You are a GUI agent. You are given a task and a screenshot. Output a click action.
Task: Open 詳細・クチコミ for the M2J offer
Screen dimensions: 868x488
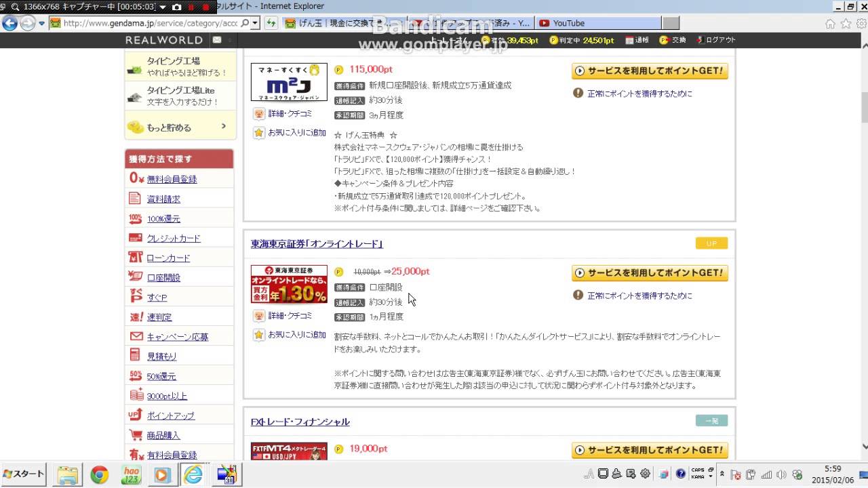pos(290,114)
